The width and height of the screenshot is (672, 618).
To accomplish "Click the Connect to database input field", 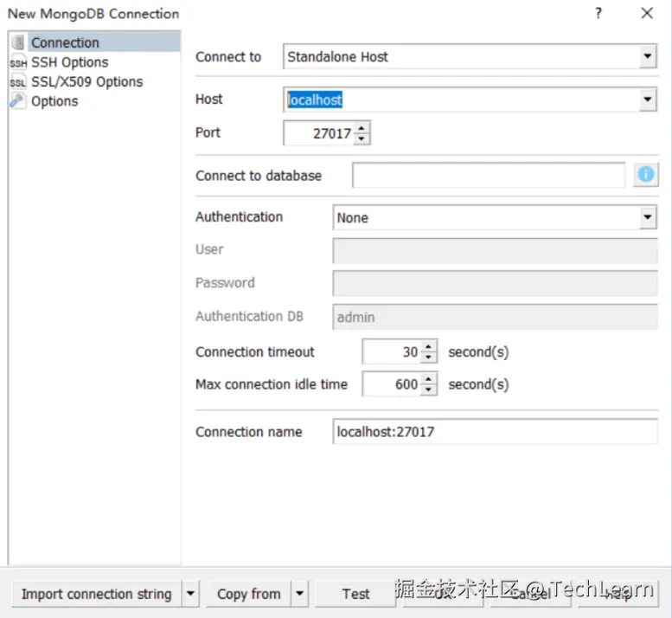I will tap(489, 175).
